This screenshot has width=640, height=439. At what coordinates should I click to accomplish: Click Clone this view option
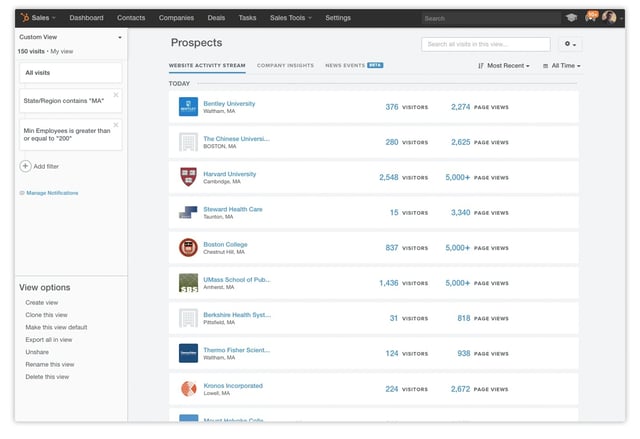click(47, 315)
